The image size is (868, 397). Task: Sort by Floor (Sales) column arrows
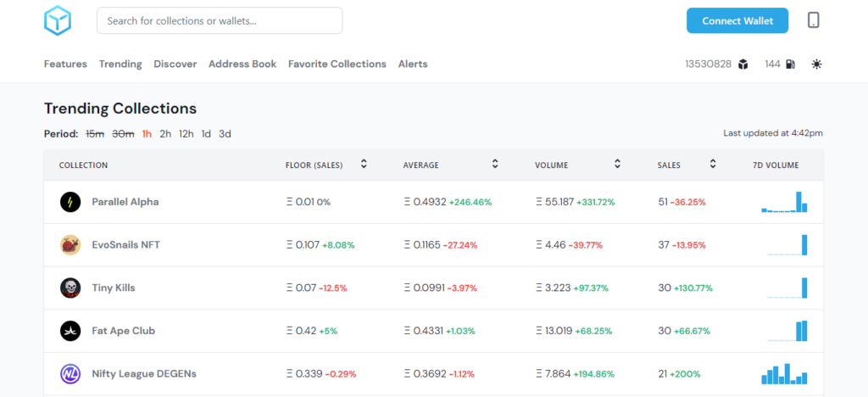[x=364, y=164]
